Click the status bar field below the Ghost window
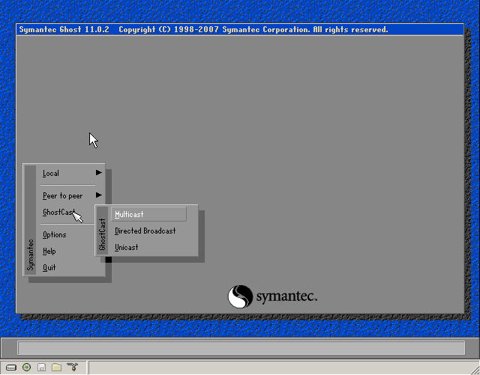 click(241, 348)
